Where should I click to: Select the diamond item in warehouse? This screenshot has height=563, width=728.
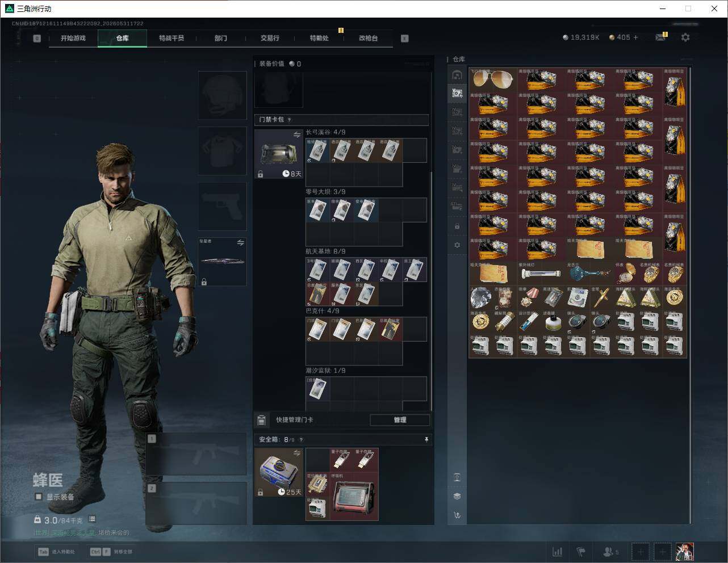(481, 297)
